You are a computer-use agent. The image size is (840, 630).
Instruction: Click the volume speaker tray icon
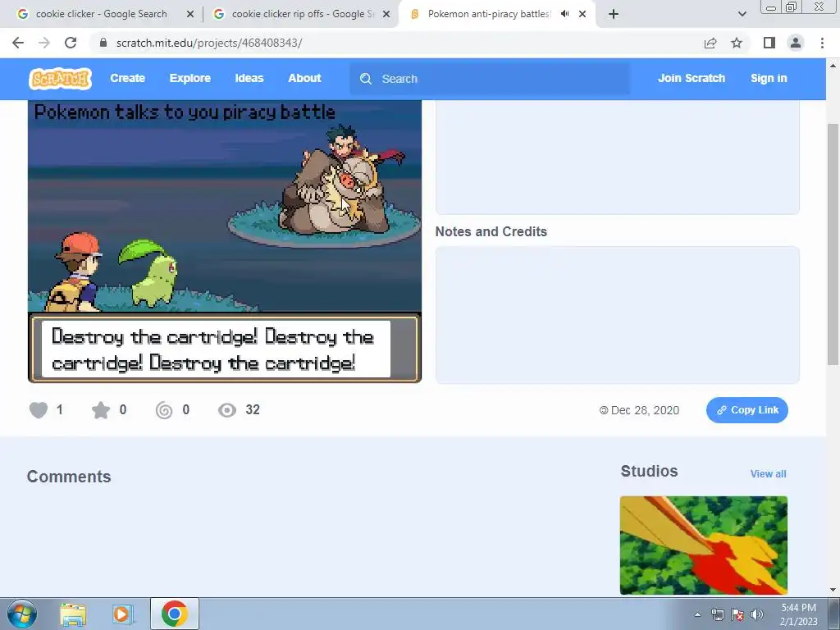click(757, 614)
